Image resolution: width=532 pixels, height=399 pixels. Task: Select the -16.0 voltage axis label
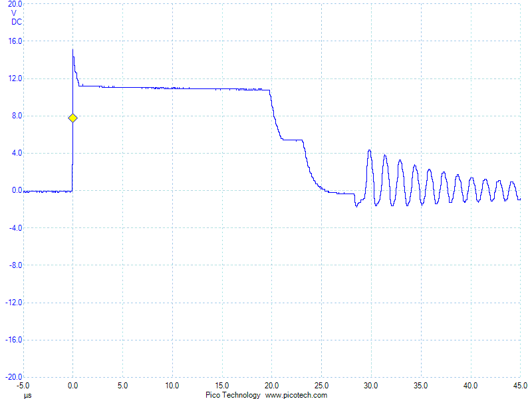(x=13, y=340)
